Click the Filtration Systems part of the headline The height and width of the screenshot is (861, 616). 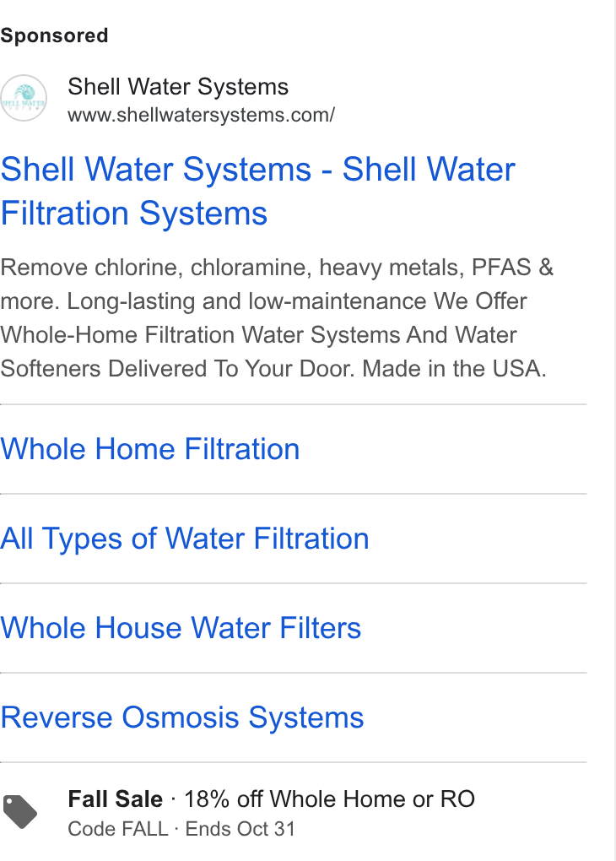coord(133,213)
